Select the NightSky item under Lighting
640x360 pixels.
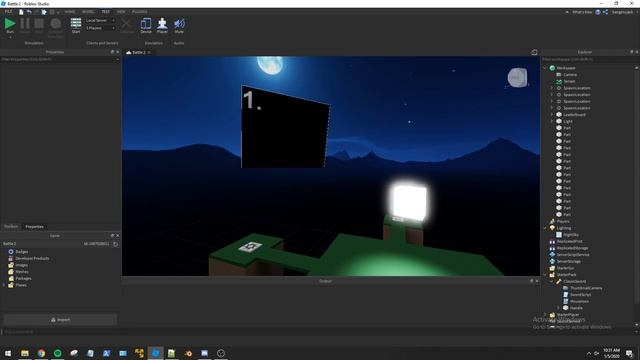(x=571, y=235)
